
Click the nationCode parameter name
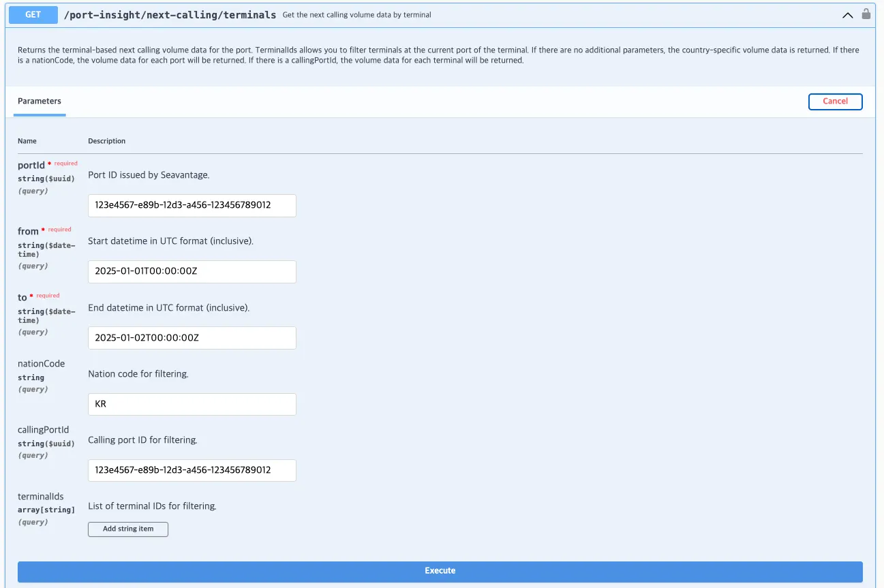click(42, 364)
